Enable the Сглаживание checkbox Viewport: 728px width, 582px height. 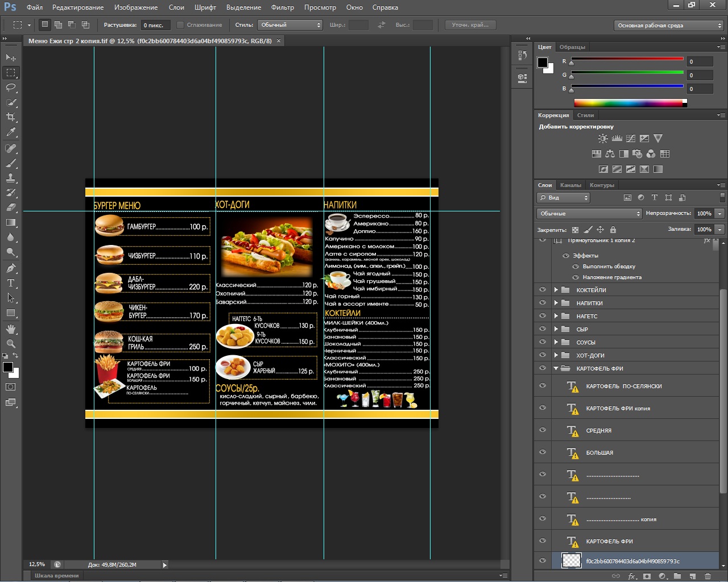tap(180, 25)
